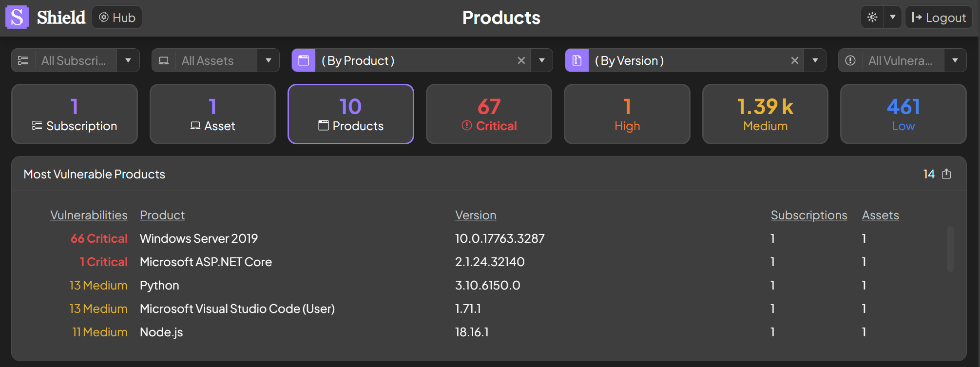Click Microsoft Visual Studio Code (User)

coord(237,309)
